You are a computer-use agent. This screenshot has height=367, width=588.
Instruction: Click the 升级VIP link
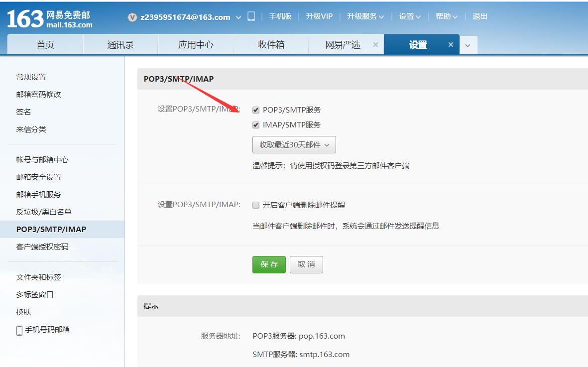[x=319, y=16]
